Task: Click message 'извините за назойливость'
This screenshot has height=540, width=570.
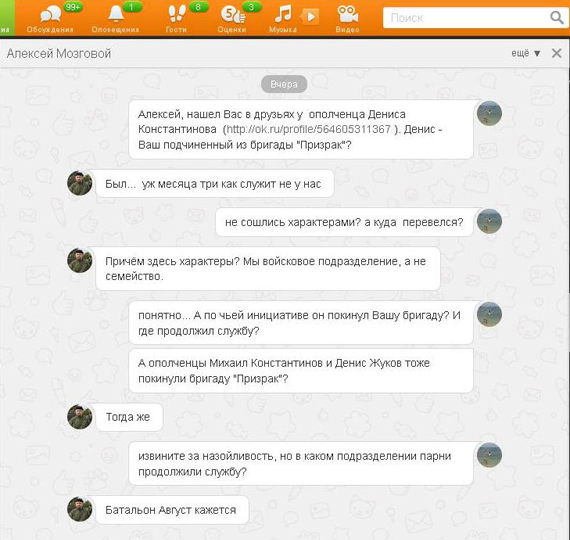Action: click(301, 464)
